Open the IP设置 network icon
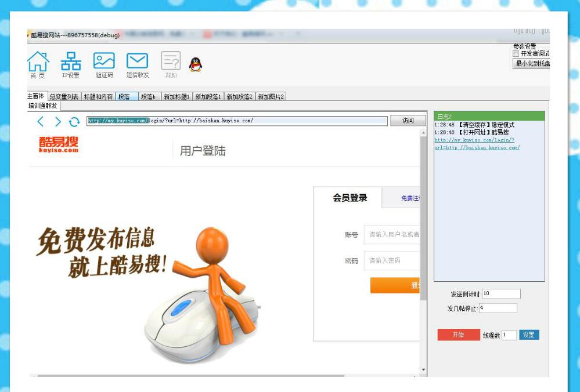The image size is (580, 392). pos(71,65)
